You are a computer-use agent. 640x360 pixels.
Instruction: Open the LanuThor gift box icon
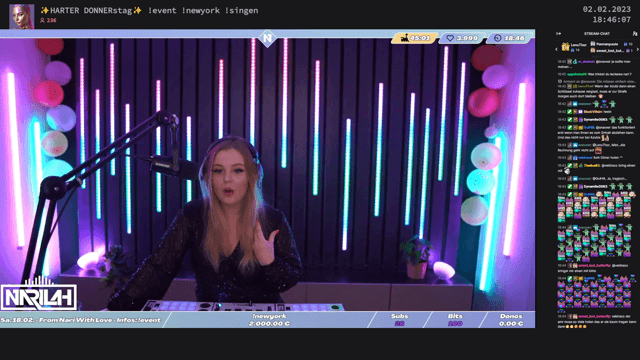565,47
